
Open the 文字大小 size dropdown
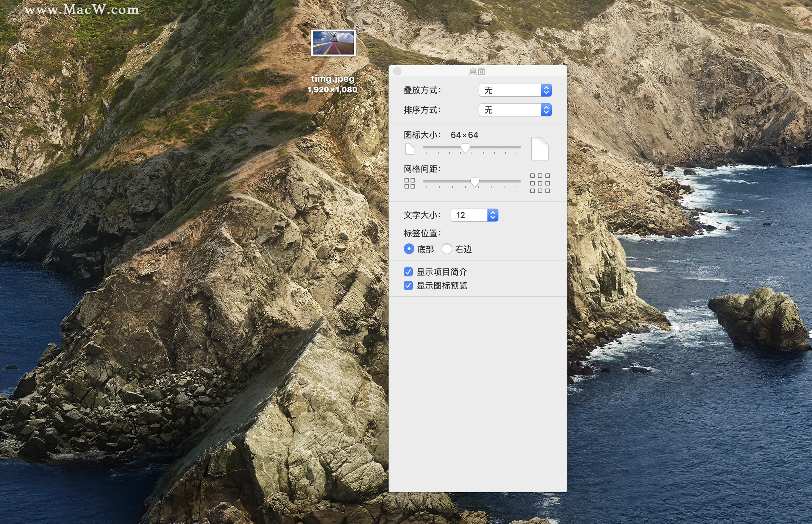click(474, 215)
